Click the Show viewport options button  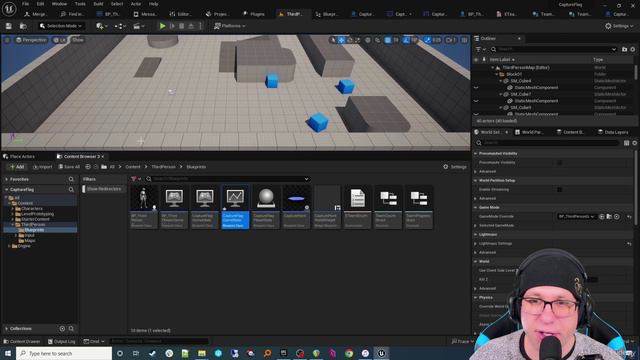coord(78,40)
